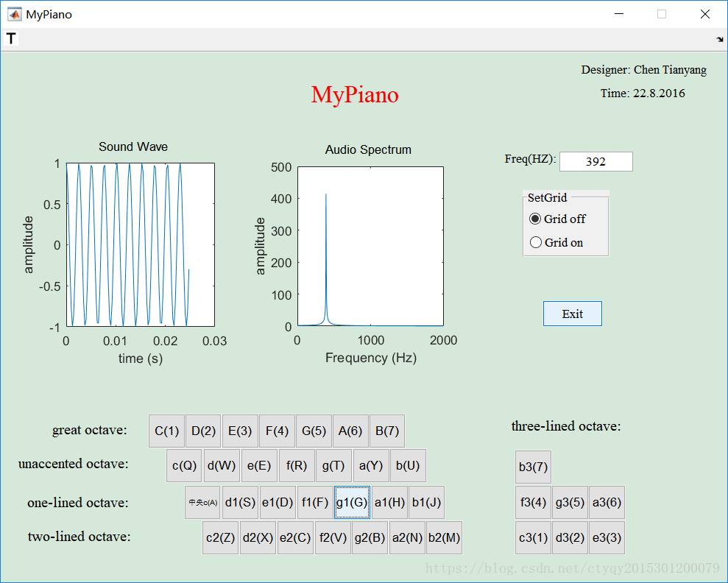Click the toolbar dock arrow at right
The image size is (728, 583).
coord(720,40)
